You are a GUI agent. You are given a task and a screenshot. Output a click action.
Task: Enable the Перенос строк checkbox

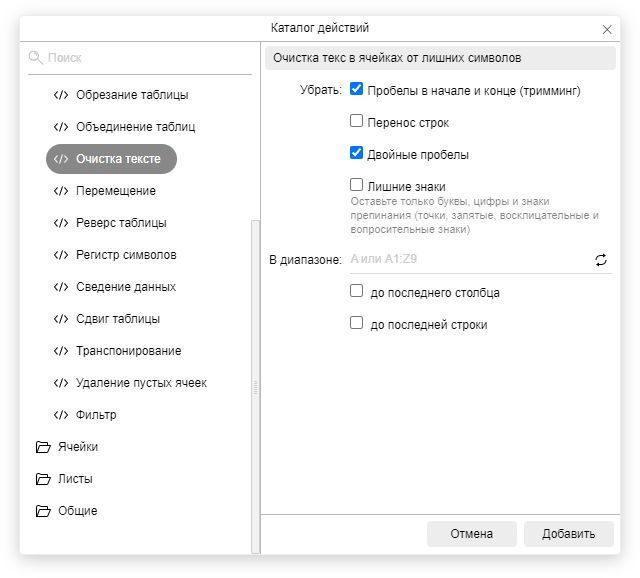(357, 122)
